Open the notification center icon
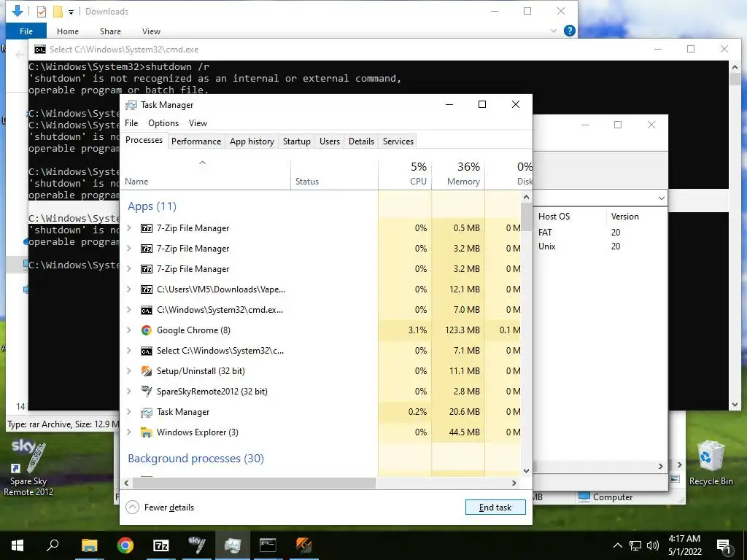Image resolution: width=747 pixels, height=560 pixels. coord(724,547)
